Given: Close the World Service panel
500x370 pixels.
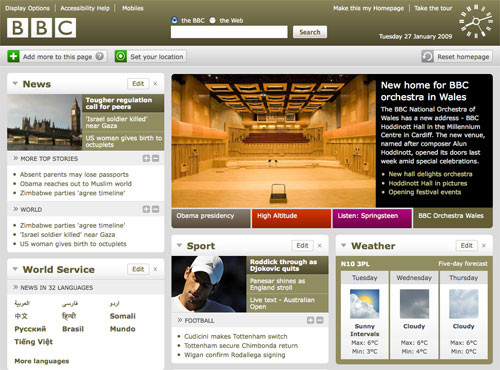Looking at the screenshot, I should [x=155, y=269].
